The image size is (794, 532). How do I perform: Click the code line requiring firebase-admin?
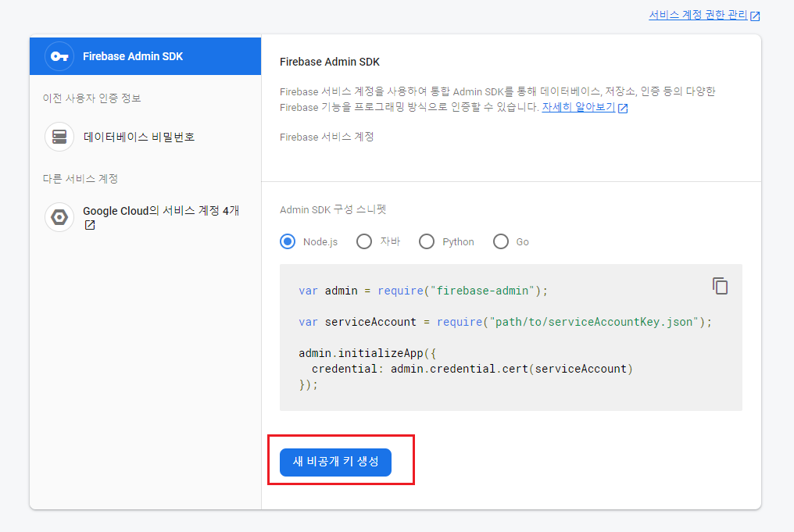point(423,291)
